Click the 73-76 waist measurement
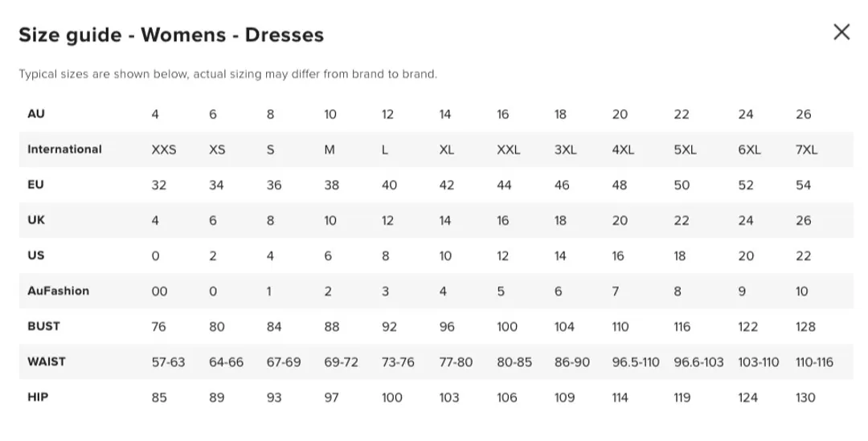The height and width of the screenshot is (441, 868). (398, 362)
